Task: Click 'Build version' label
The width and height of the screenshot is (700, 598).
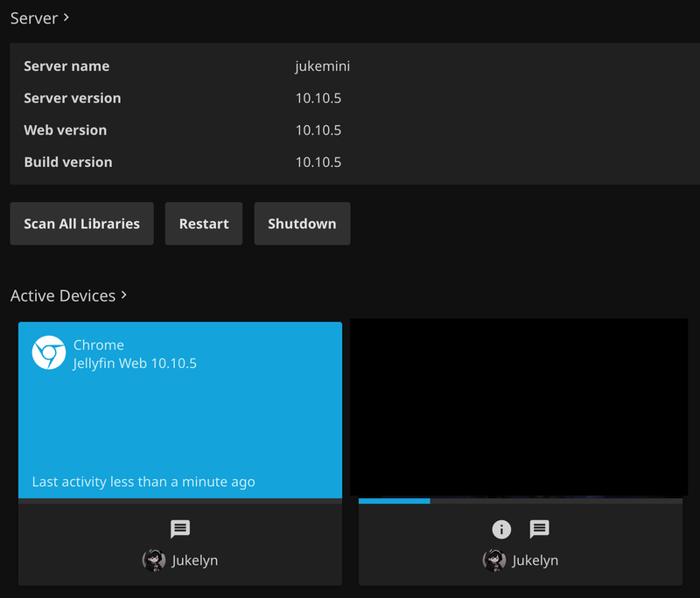Action: tap(68, 163)
